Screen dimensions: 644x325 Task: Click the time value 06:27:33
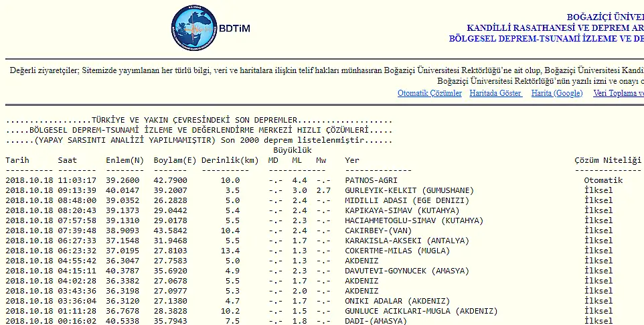[x=77, y=241]
